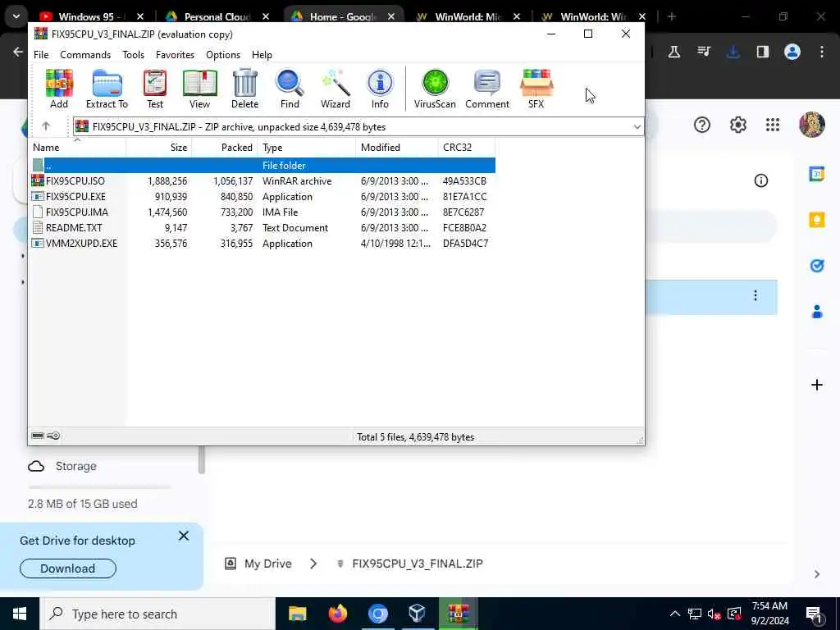Select FIX95CPU.EXE in the file list
Image resolution: width=840 pixels, height=630 pixels.
pos(262,197)
